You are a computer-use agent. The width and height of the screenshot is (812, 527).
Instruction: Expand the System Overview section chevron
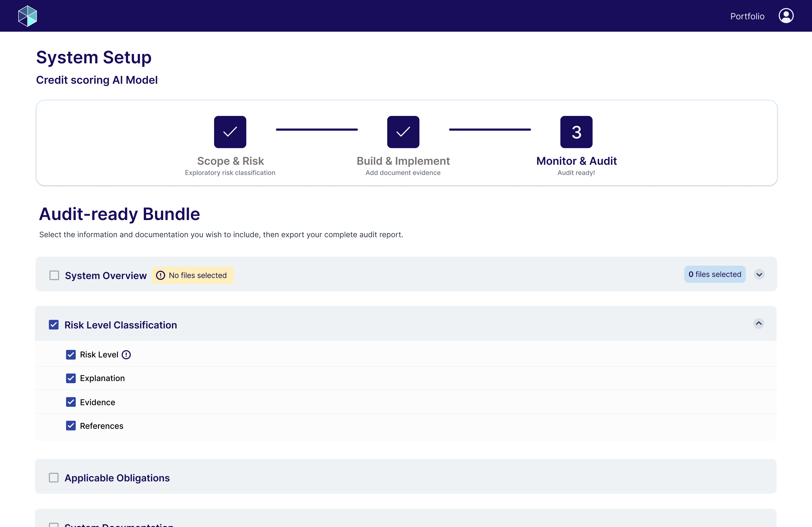(x=759, y=275)
